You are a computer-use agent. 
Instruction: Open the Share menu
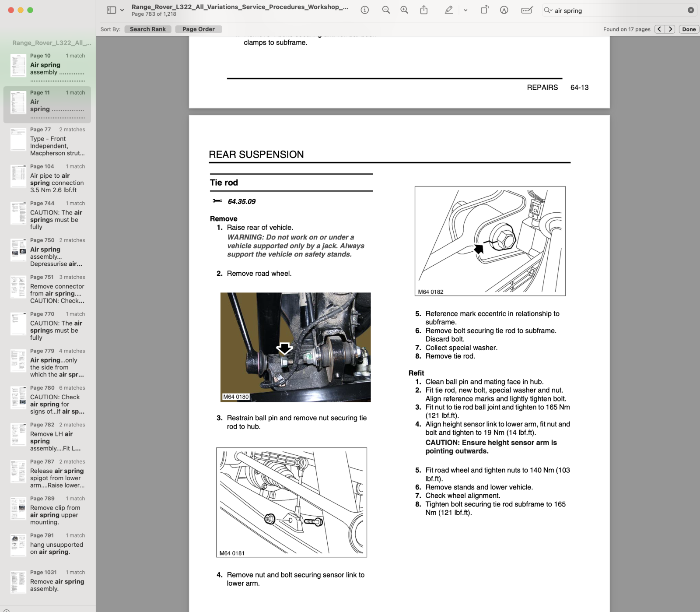[424, 10]
